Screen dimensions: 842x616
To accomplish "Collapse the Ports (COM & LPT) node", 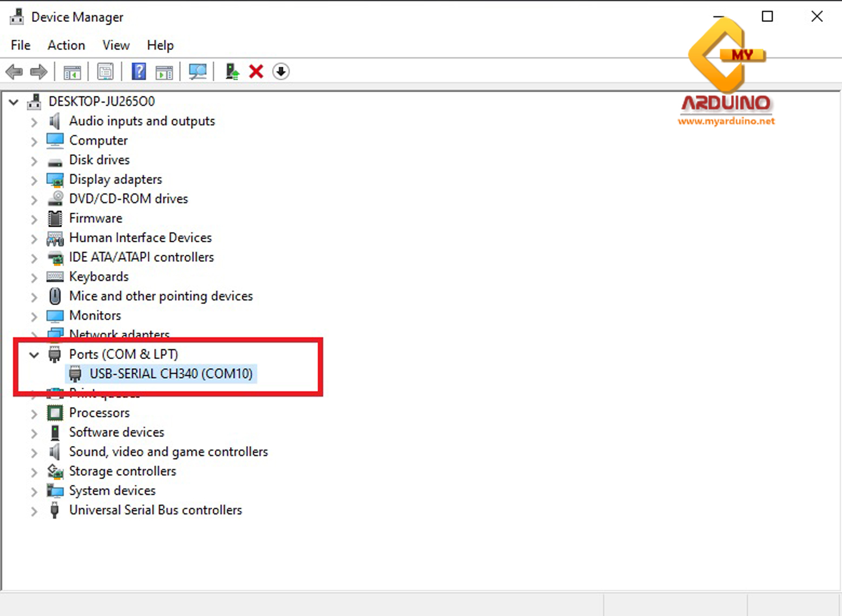I will (x=34, y=355).
